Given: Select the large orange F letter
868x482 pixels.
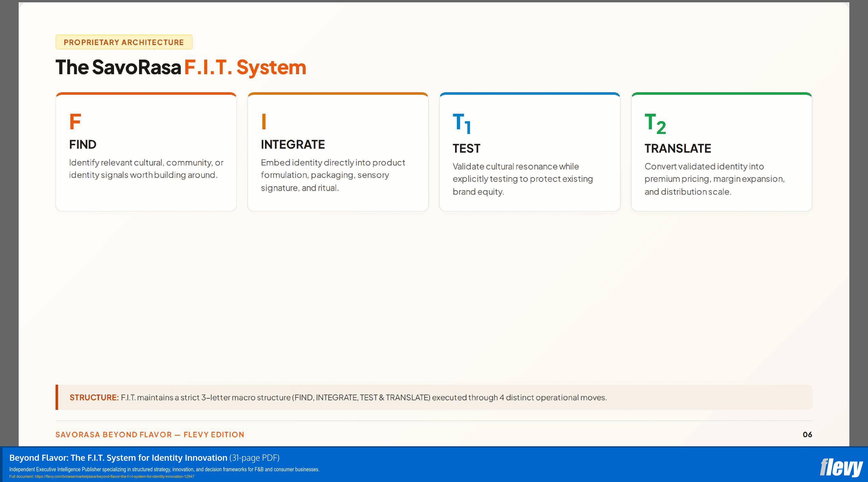Looking at the screenshot, I should 75,122.
